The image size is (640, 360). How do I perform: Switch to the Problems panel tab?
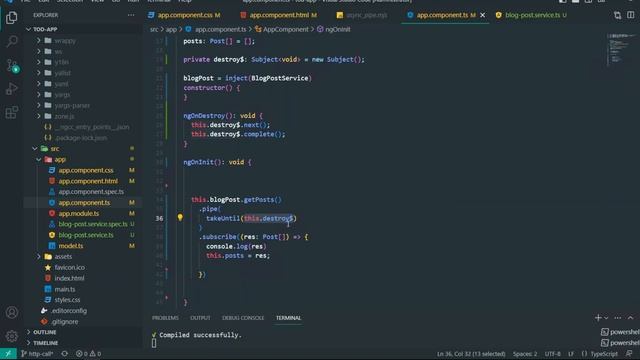coord(165,318)
